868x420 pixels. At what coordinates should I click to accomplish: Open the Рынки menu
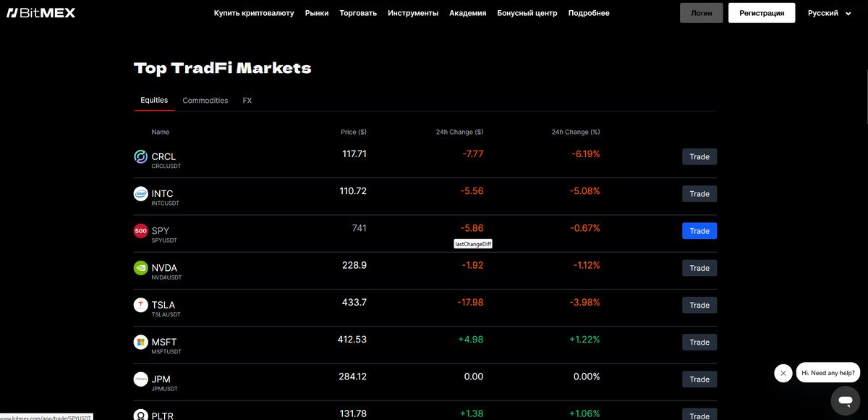pyautogui.click(x=317, y=13)
